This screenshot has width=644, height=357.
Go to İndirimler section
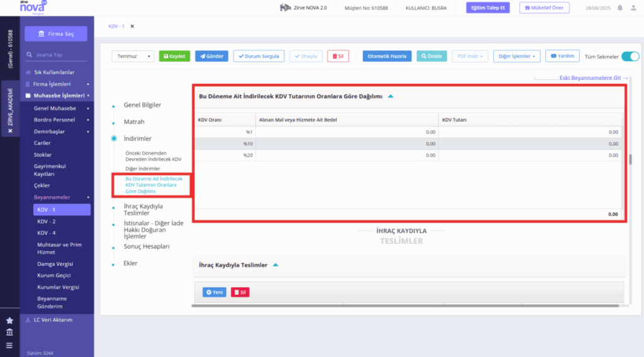click(138, 139)
